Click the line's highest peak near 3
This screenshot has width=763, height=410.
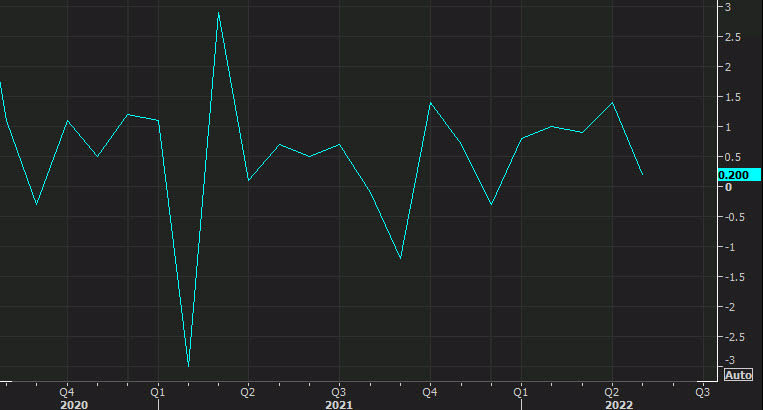pos(218,13)
